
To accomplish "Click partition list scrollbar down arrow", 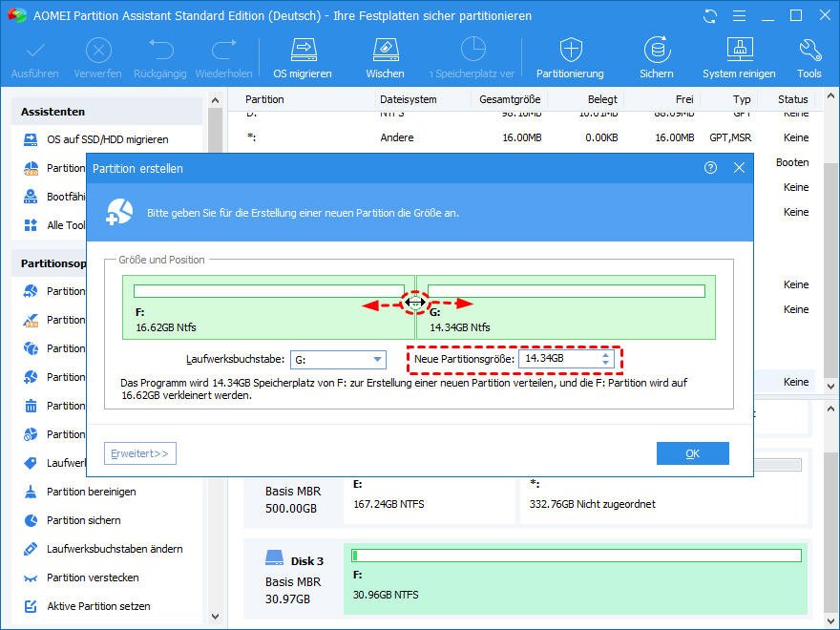I will point(830,387).
